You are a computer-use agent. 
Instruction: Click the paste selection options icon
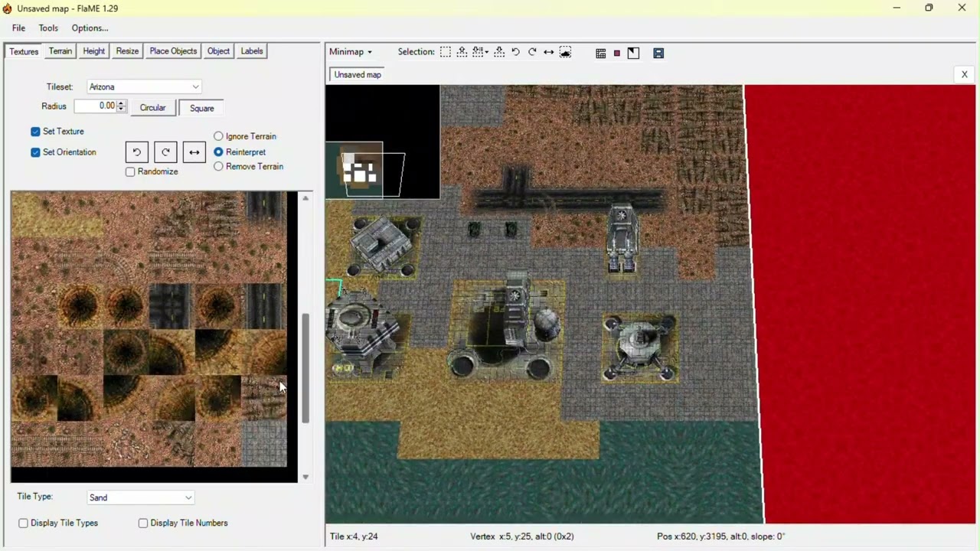click(x=481, y=52)
